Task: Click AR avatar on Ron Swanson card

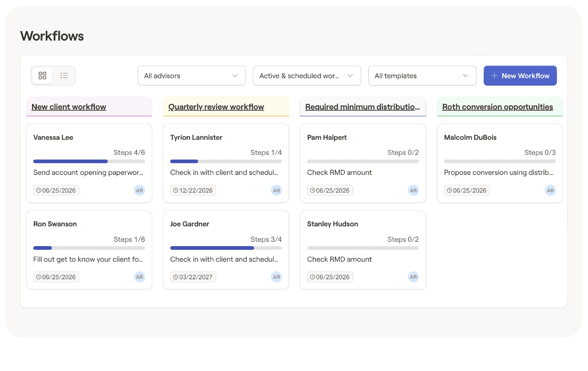Action: (x=140, y=277)
